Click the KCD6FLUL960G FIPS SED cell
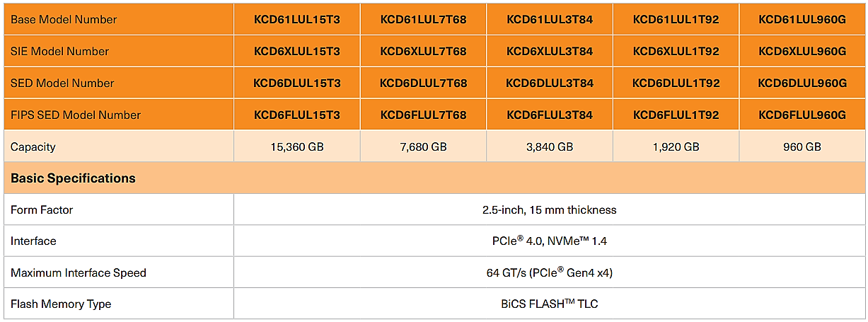The width and height of the screenshot is (868, 322). [802, 115]
